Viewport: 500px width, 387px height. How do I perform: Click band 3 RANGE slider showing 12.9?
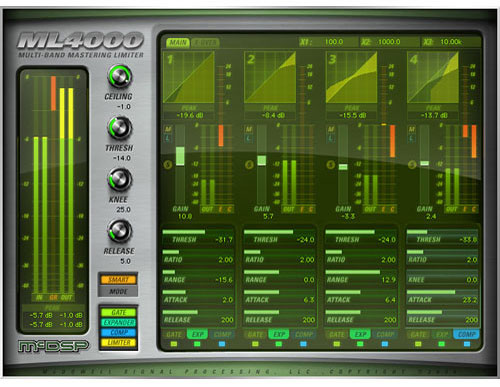click(361, 277)
